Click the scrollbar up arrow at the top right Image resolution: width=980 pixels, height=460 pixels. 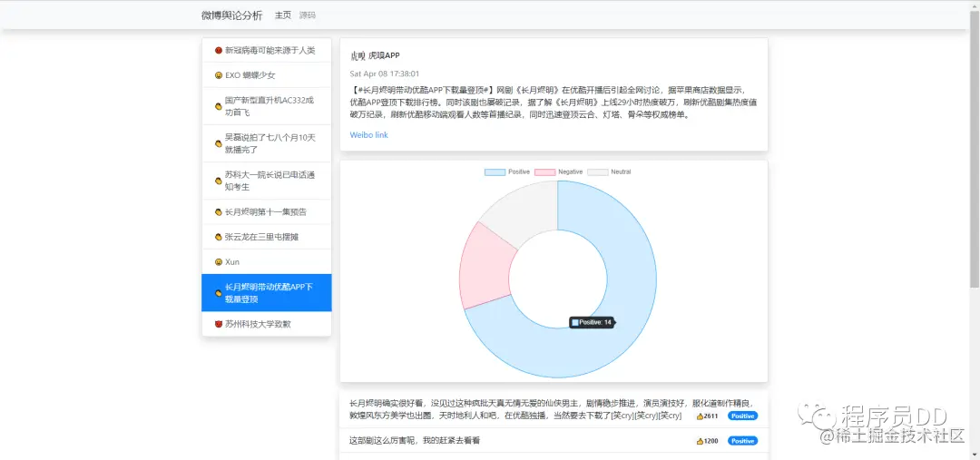click(x=975, y=5)
